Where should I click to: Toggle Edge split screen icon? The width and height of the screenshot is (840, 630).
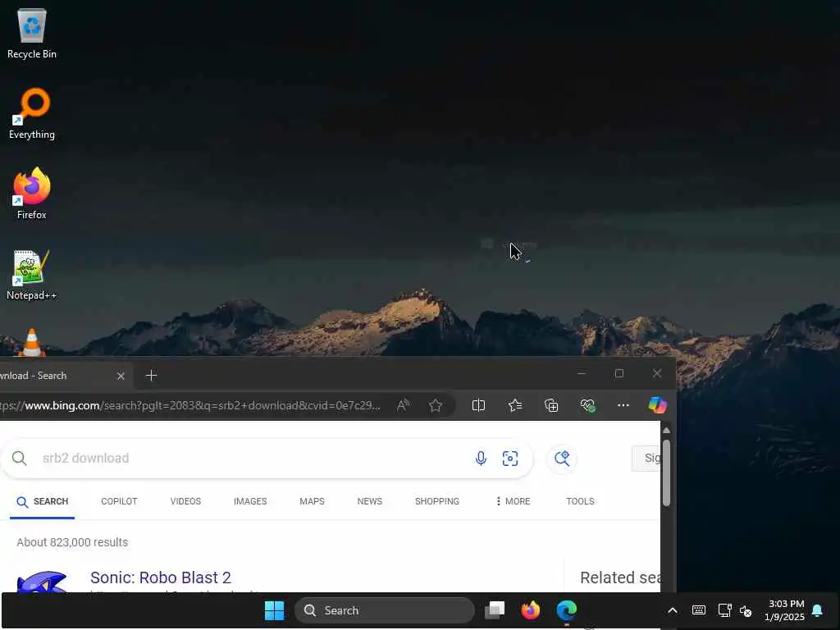pyautogui.click(x=478, y=405)
